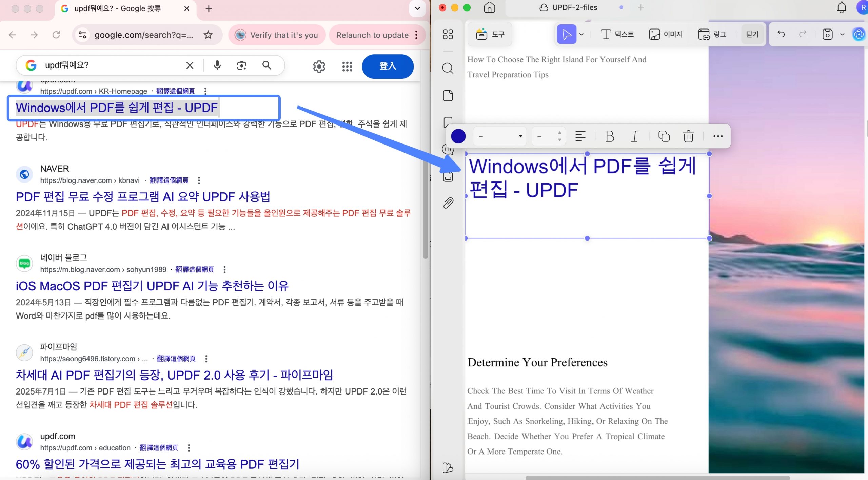The width and height of the screenshot is (868, 480).
Task: Open the thumbnails grid icon in UPDF sidebar
Action: tap(448, 34)
